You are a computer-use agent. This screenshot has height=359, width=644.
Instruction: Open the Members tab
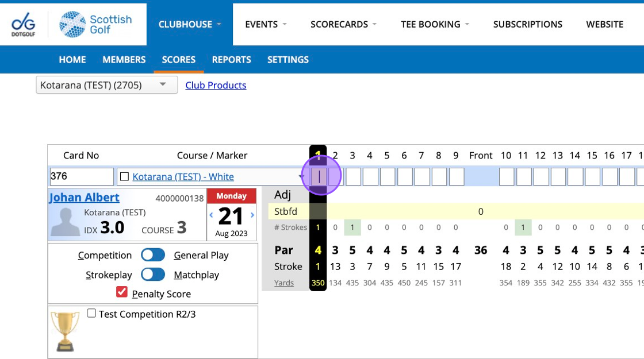[124, 60]
